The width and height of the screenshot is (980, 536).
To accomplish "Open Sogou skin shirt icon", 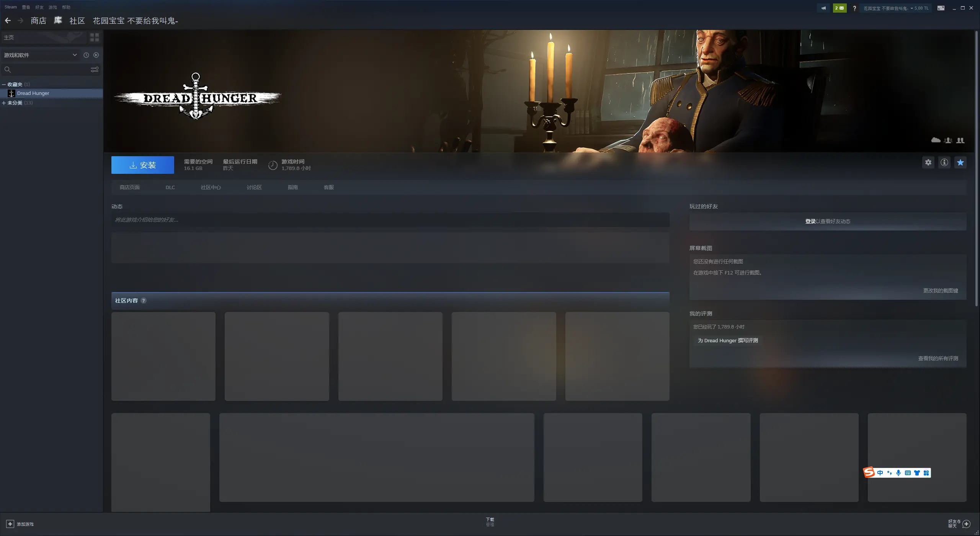I will click(917, 473).
